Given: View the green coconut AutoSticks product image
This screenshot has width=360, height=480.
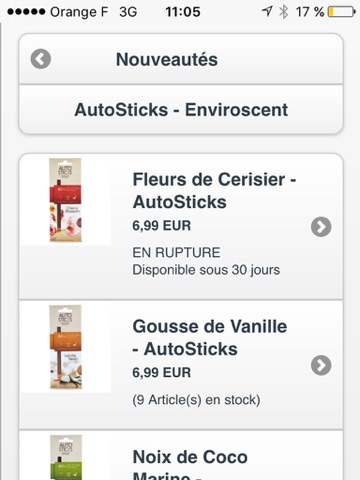Looking at the screenshot, I should tap(66, 457).
